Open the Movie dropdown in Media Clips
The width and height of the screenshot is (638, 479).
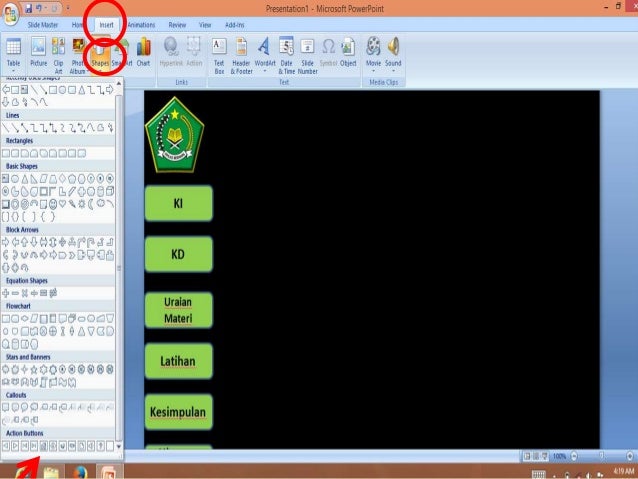[x=373, y=55]
